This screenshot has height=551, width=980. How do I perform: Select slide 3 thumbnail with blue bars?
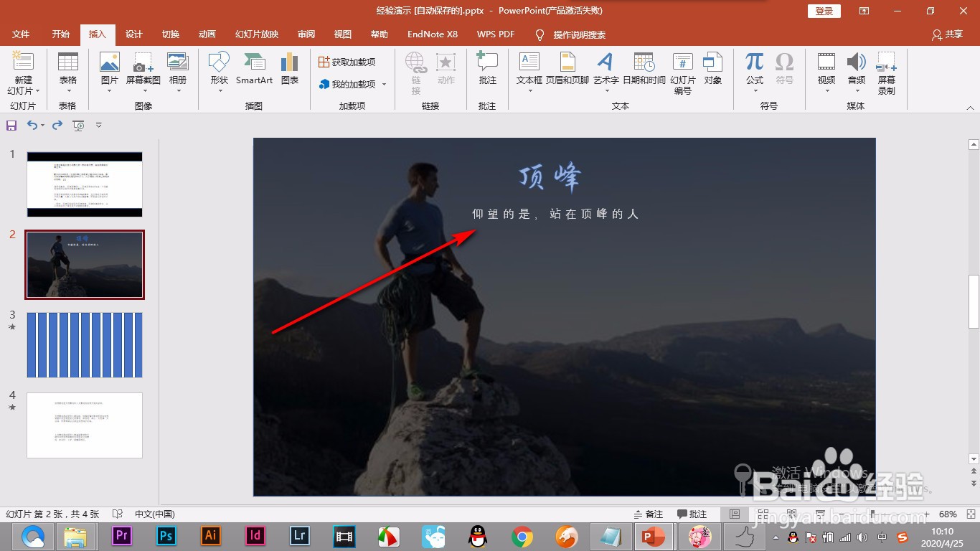click(x=85, y=345)
